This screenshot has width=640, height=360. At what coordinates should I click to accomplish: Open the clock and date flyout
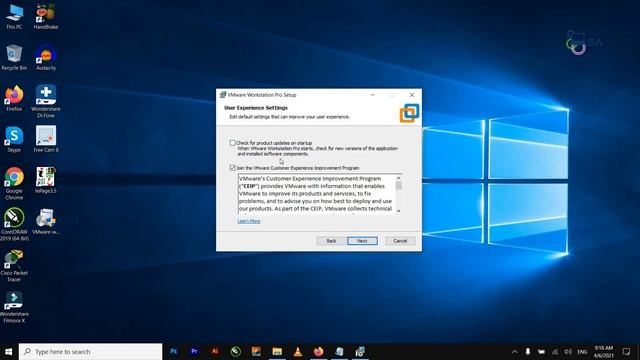coord(604,351)
